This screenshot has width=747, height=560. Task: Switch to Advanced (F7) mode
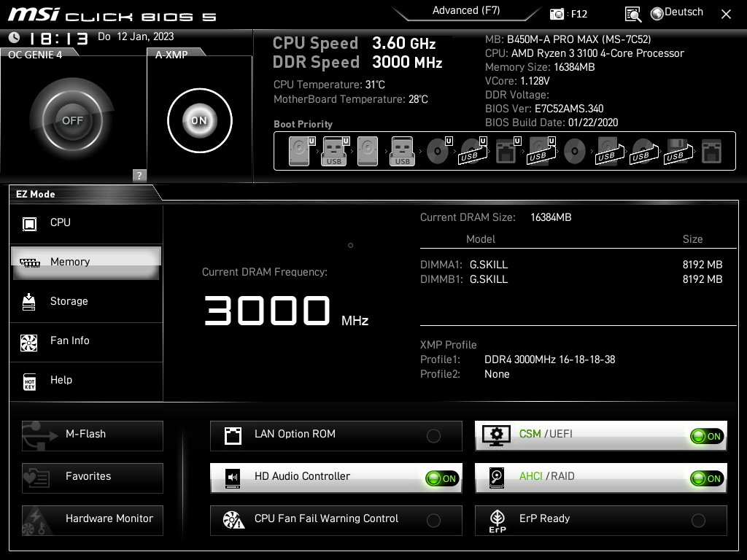pyautogui.click(x=466, y=11)
